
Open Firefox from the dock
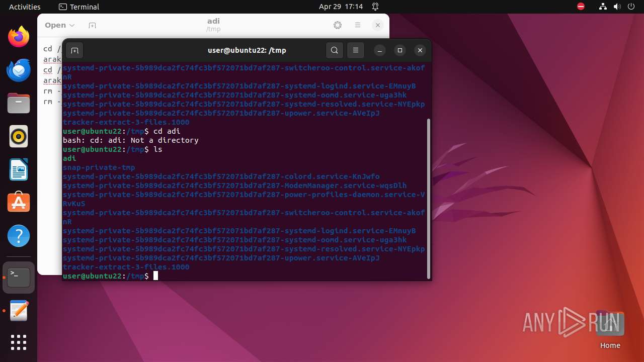coord(19,37)
